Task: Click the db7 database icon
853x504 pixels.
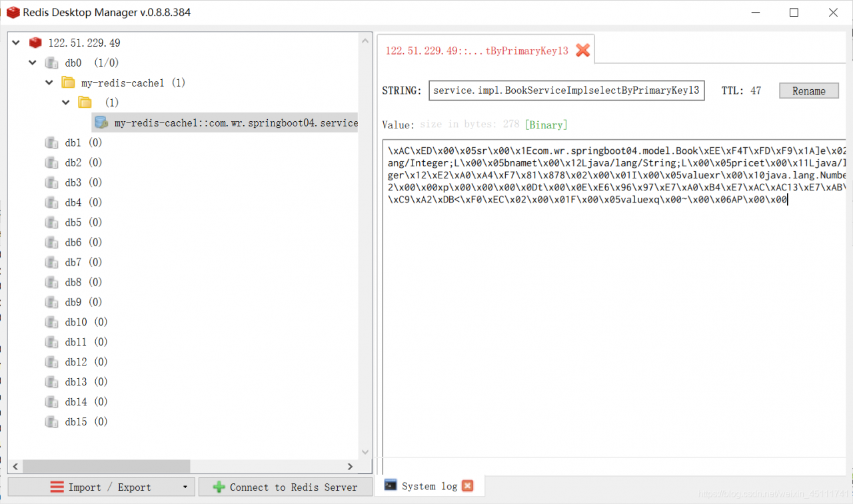Action: 52,262
